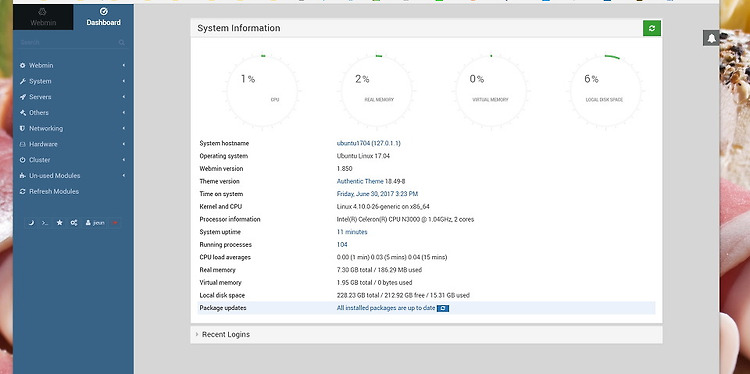The image size is (750, 374).
Task: Open favorites star icon
Action: pos(60,223)
